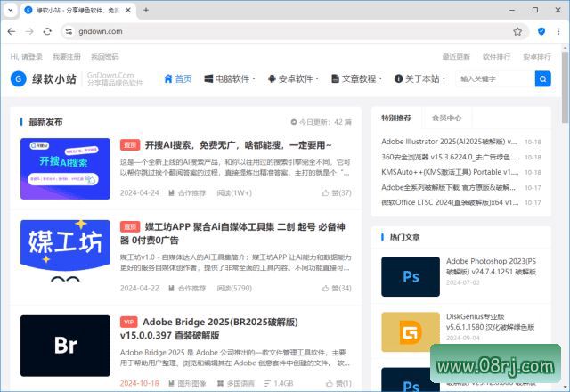
Task: Click into the keyword search field
Action: (x=495, y=78)
